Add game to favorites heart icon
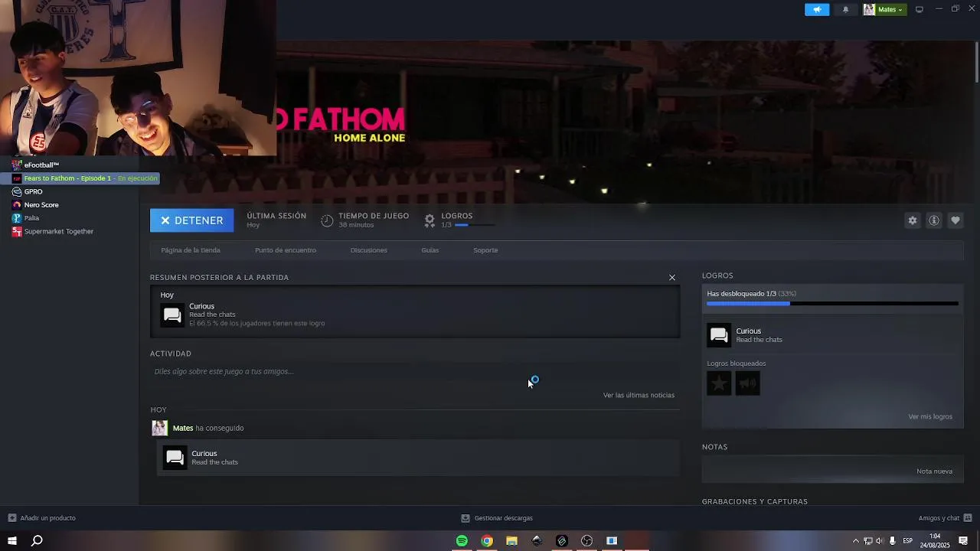The height and width of the screenshot is (551, 980). click(x=955, y=220)
